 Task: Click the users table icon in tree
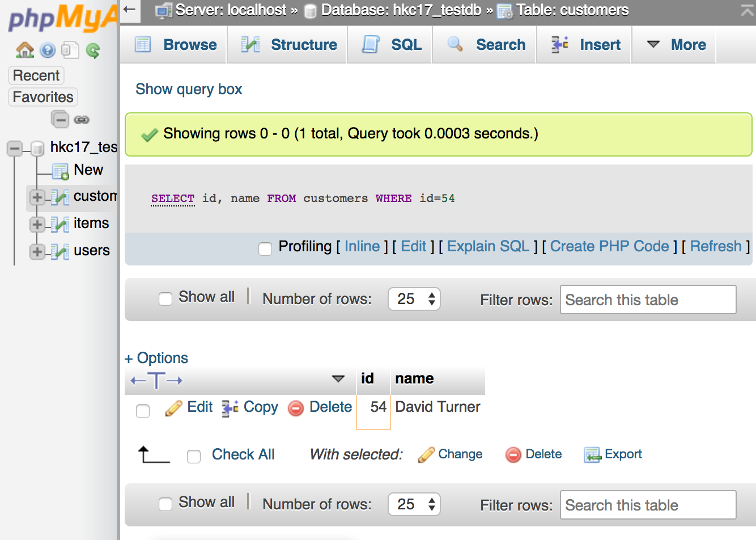pos(60,251)
